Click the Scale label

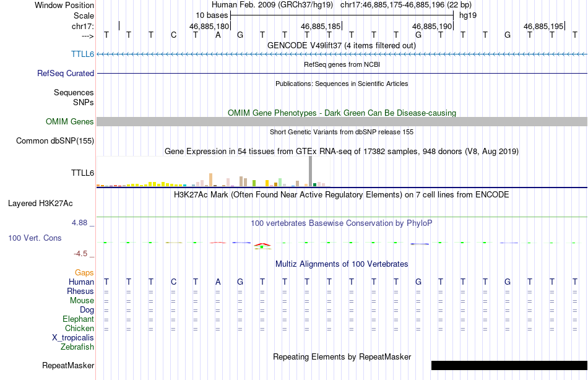coord(84,15)
